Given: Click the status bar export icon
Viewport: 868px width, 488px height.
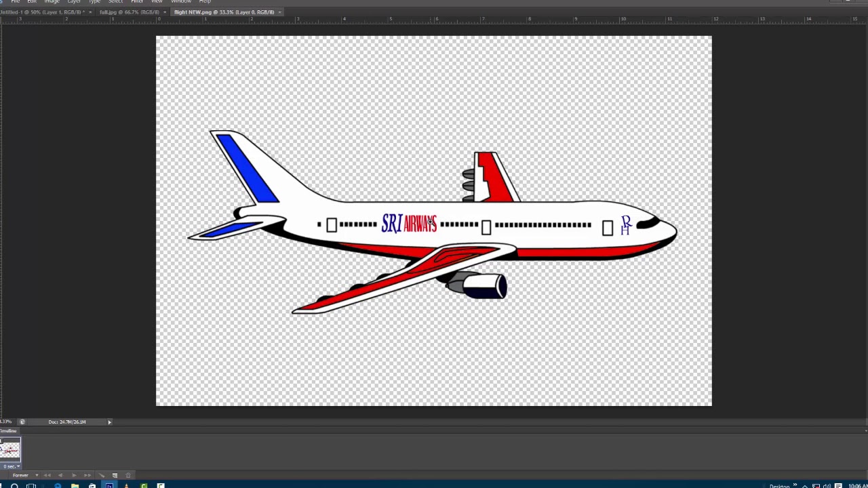Looking at the screenshot, I should pyautogui.click(x=22, y=422).
